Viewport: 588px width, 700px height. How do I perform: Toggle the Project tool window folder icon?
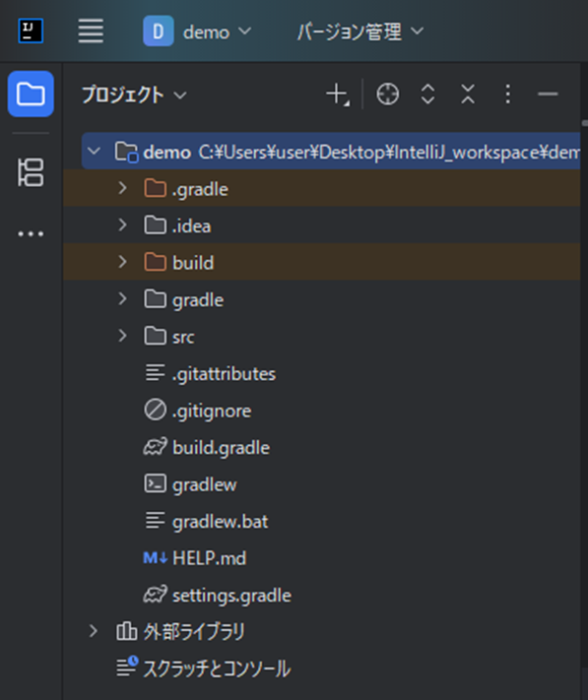pyautogui.click(x=31, y=95)
